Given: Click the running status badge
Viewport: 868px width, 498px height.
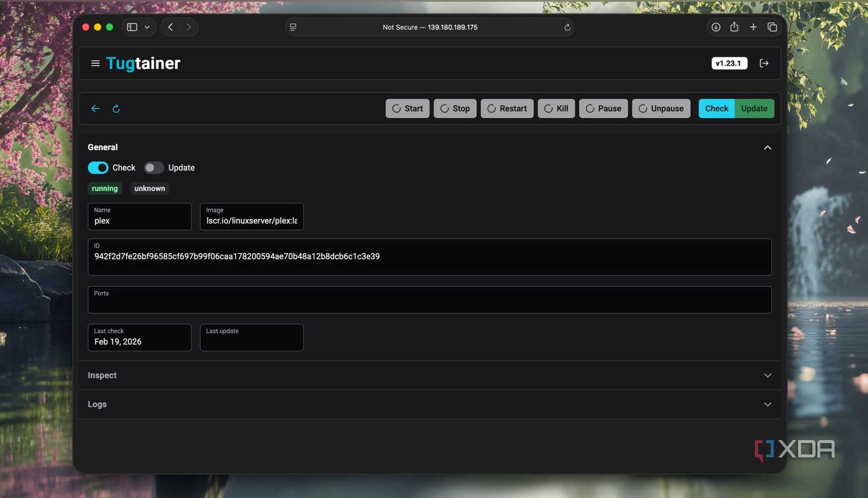Looking at the screenshot, I should pos(105,188).
